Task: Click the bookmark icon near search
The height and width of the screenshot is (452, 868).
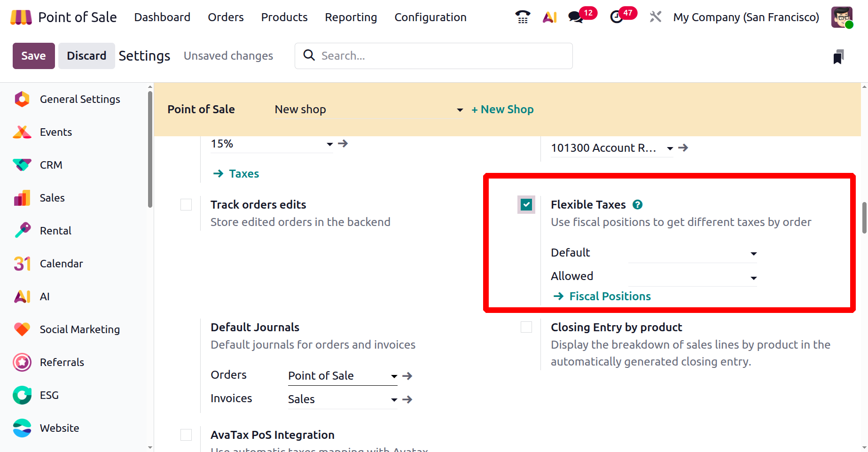Action: pos(838,57)
